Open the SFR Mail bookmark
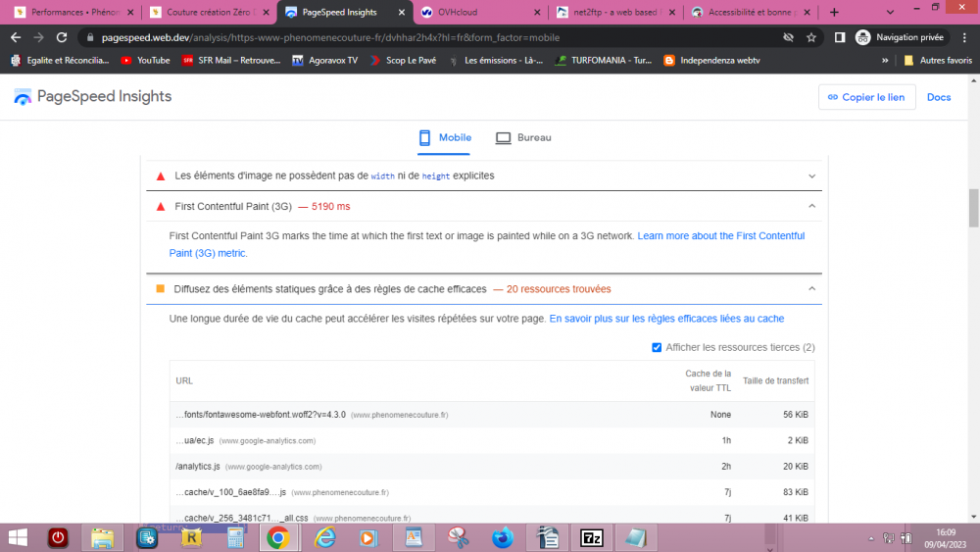This screenshot has width=980, height=552. pyautogui.click(x=231, y=61)
